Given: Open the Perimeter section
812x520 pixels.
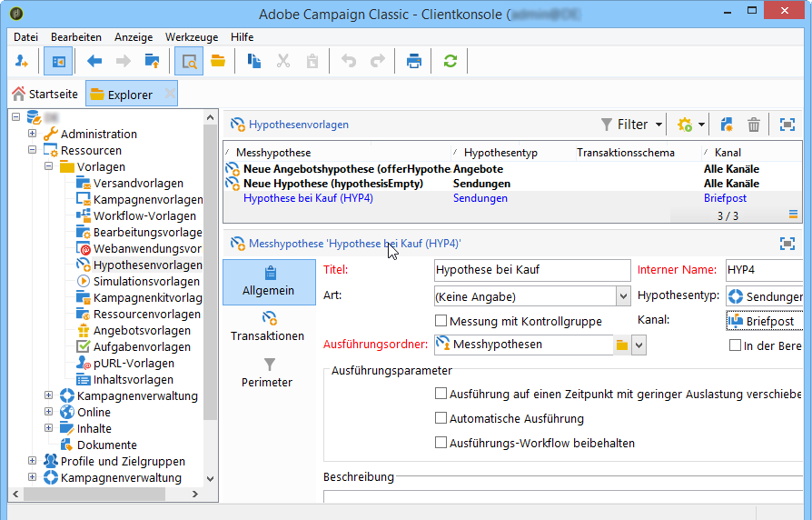Looking at the screenshot, I should [268, 374].
